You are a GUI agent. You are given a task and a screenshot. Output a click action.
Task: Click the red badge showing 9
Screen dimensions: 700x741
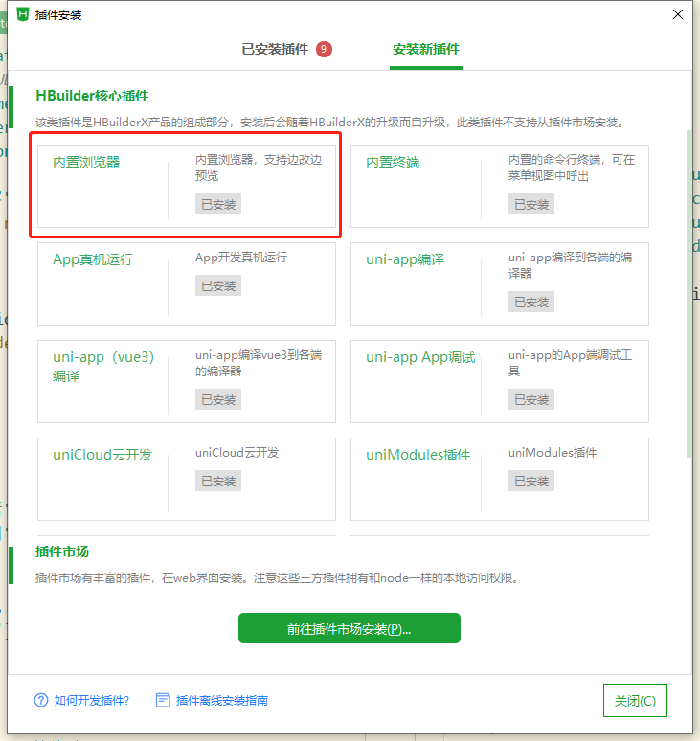tap(324, 49)
